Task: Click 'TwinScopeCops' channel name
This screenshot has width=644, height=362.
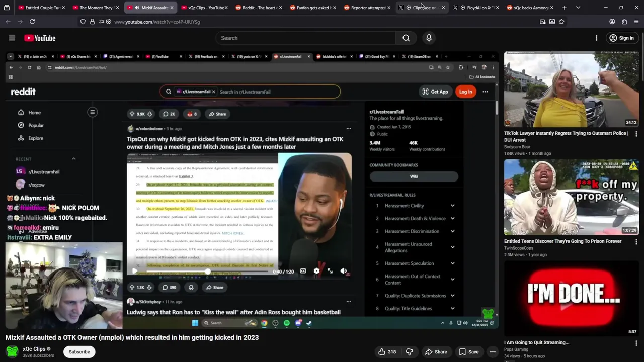Action: coord(519,248)
